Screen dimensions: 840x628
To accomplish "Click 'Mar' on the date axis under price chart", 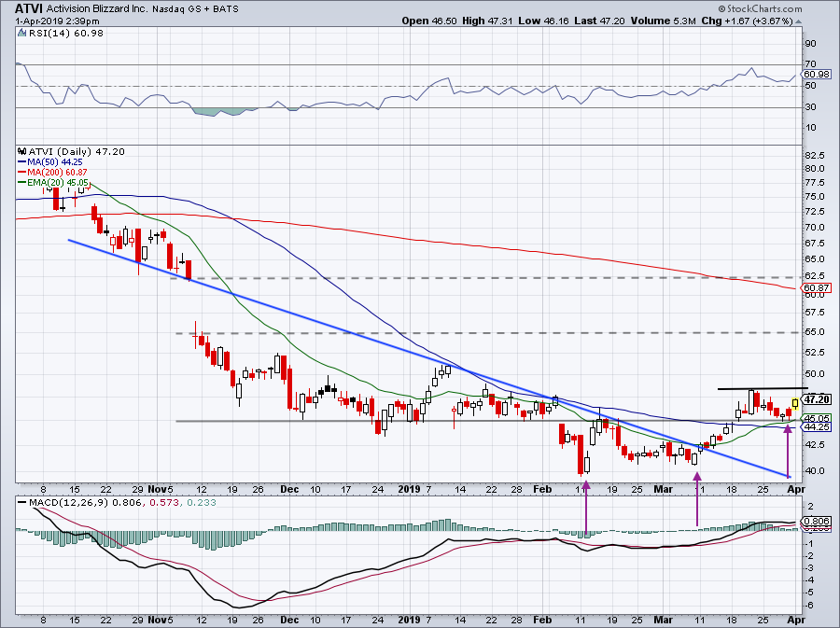I will 664,489.
